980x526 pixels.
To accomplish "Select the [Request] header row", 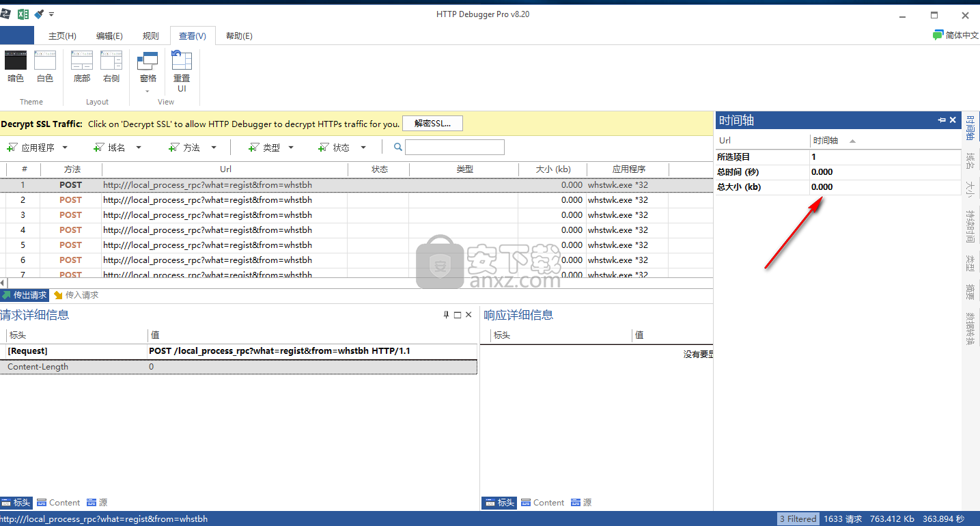I will (238, 351).
